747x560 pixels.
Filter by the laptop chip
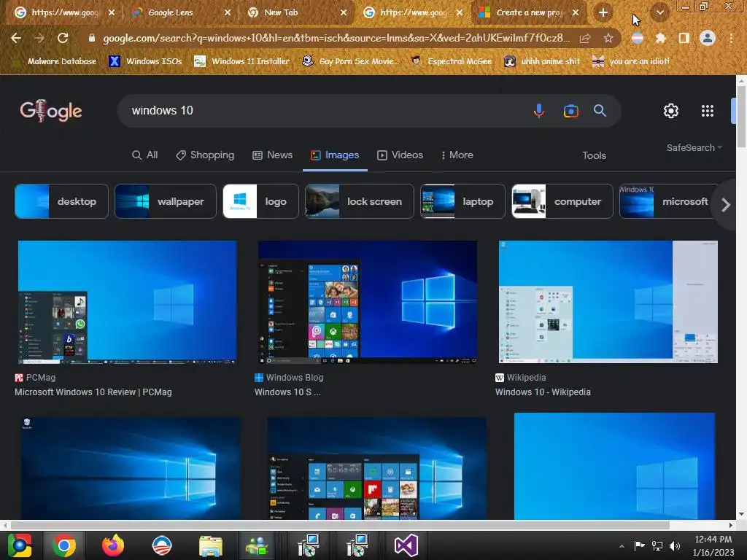click(x=462, y=201)
